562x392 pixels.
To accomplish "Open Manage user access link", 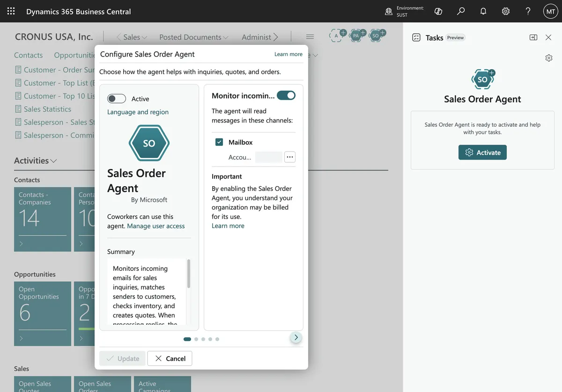I will [156, 226].
